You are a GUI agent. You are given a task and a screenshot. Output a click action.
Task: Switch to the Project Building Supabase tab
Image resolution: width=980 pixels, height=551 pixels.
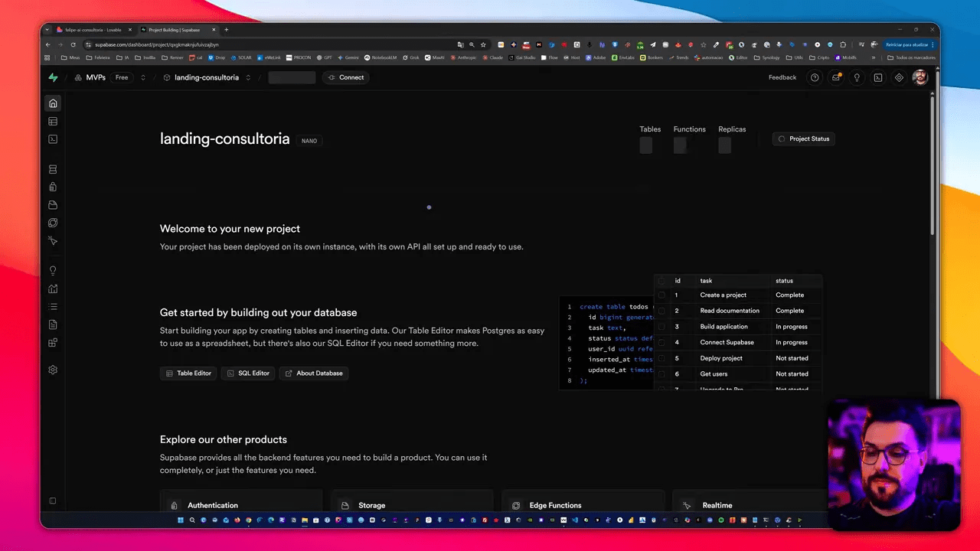(175, 30)
